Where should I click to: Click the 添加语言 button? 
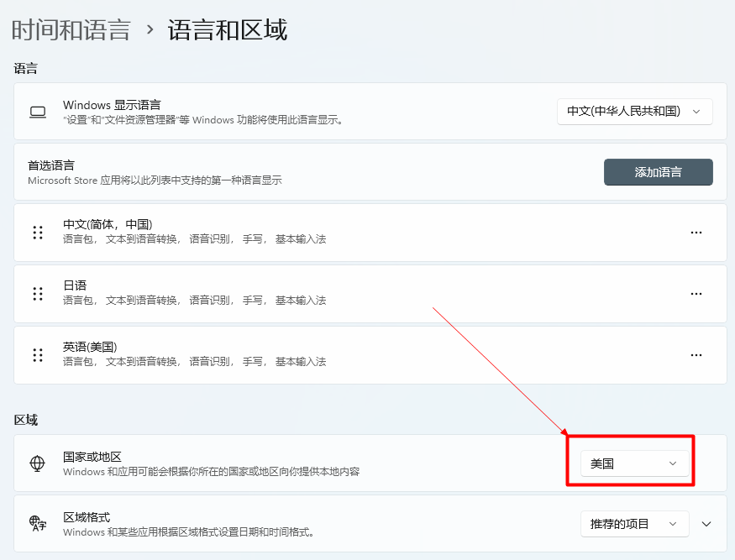tap(658, 172)
